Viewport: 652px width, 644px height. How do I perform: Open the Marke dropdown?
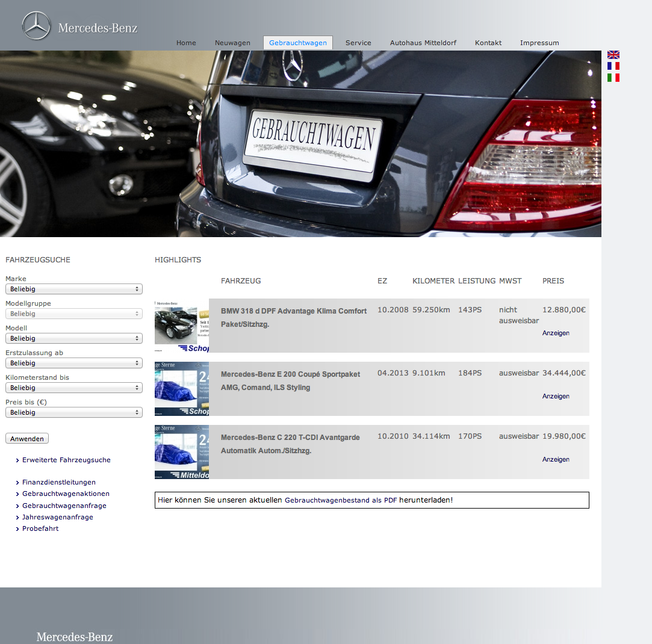pos(74,289)
